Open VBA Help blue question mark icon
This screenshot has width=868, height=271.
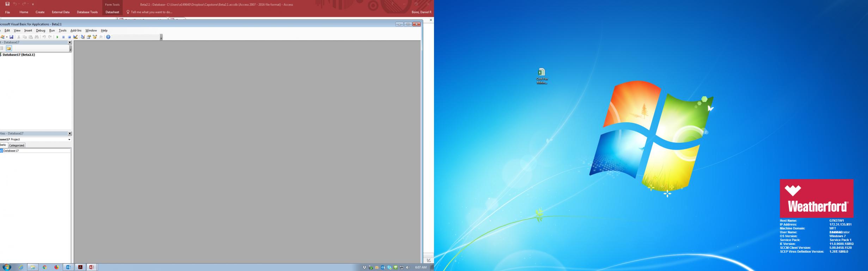108,37
